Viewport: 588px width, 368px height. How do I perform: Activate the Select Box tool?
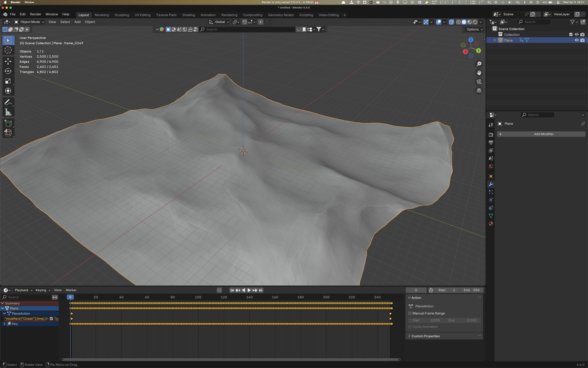pyautogui.click(x=8, y=40)
